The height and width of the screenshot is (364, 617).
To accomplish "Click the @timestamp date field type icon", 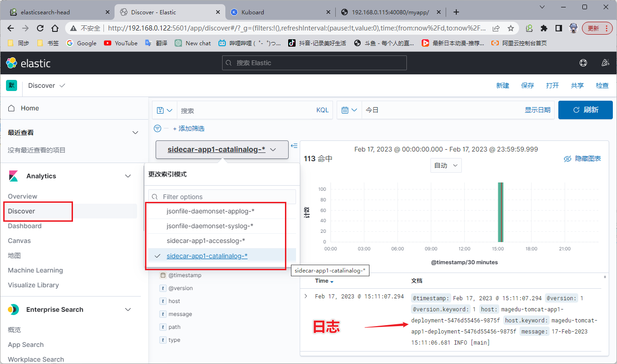I will tap(163, 275).
